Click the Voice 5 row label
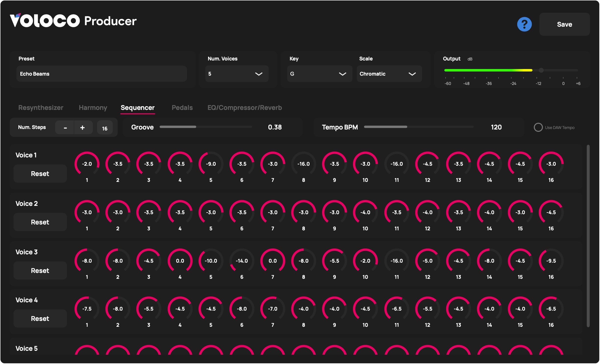 (x=26, y=348)
